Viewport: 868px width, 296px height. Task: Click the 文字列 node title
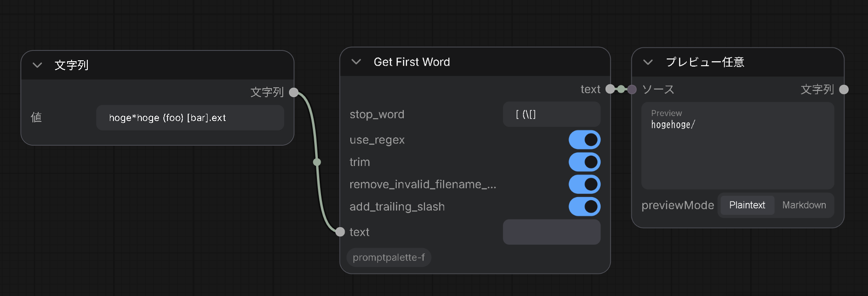coord(72,65)
